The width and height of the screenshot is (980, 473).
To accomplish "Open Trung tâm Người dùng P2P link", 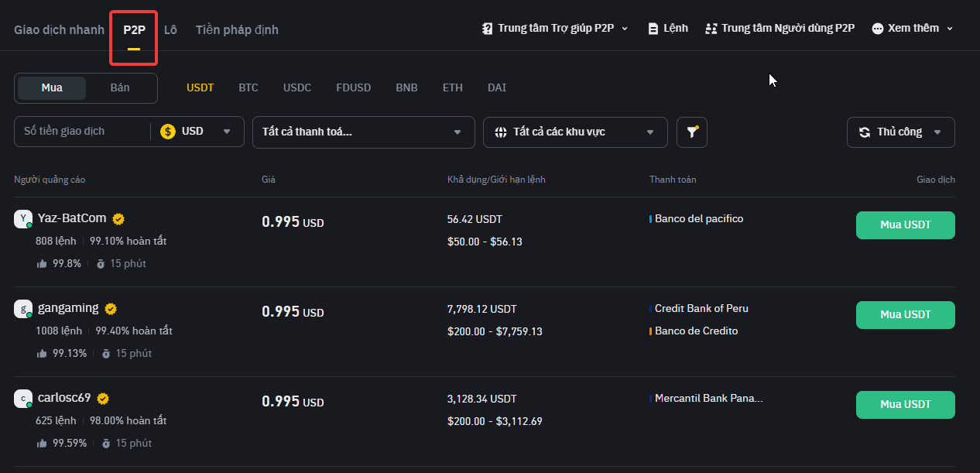I will tap(780, 29).
